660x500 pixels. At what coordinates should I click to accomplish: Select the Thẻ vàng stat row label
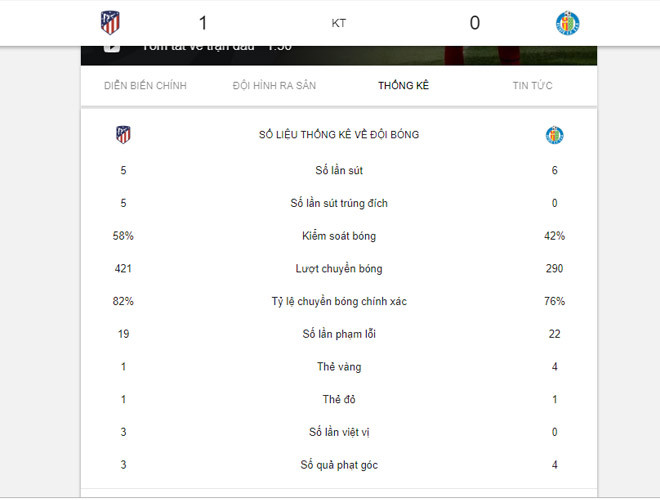tap(338, 367)
